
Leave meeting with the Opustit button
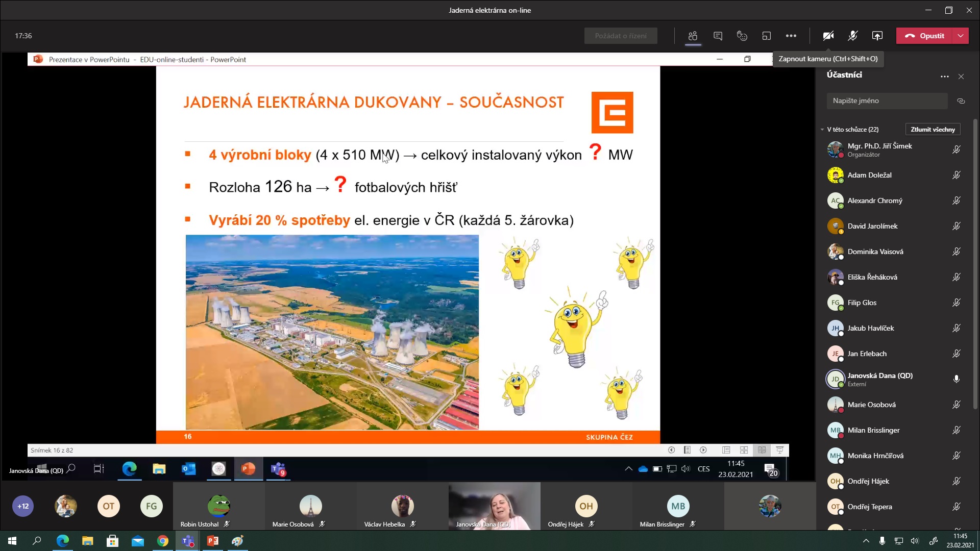(x=924, y=36)
